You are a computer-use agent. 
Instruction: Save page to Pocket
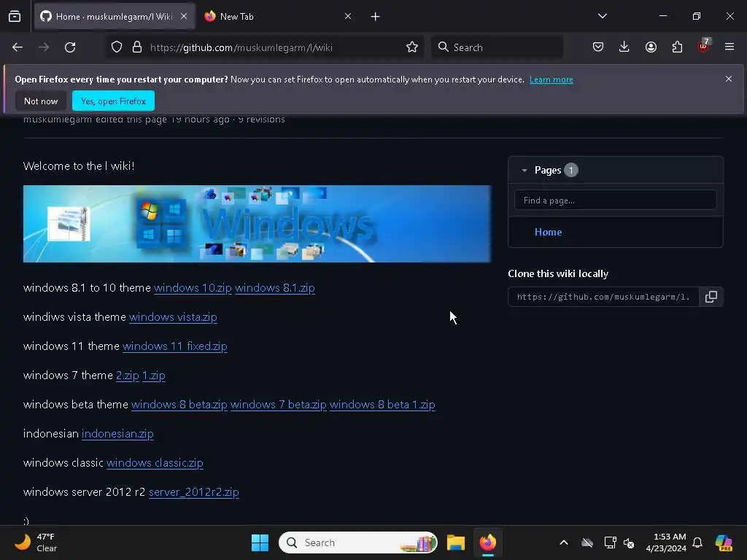tap(598, 47)
